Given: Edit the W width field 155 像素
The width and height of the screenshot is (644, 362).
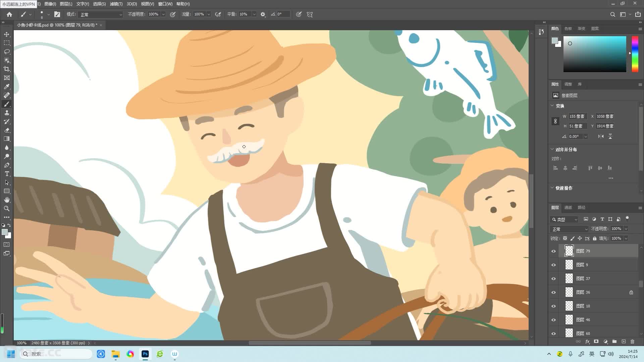Looking at the screenshot, I should pos(578,116).
